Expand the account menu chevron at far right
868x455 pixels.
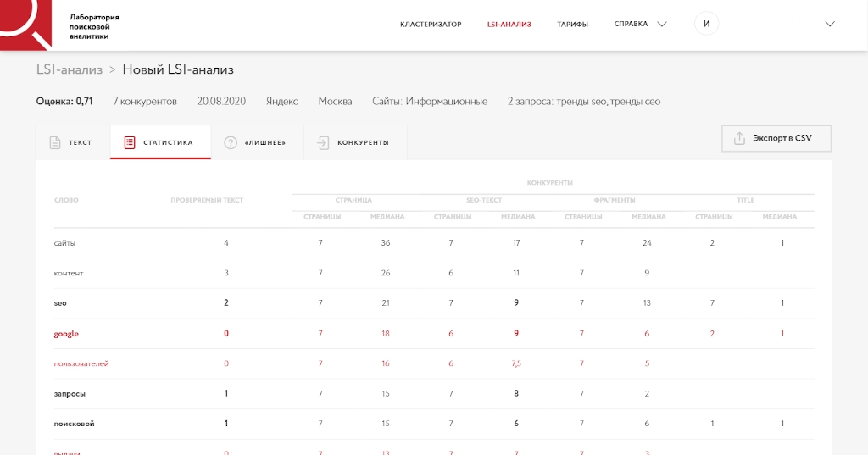tap(830, 24)
